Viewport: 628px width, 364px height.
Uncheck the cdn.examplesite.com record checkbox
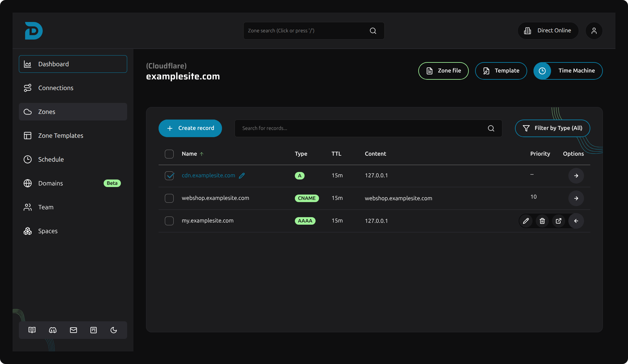169,176
